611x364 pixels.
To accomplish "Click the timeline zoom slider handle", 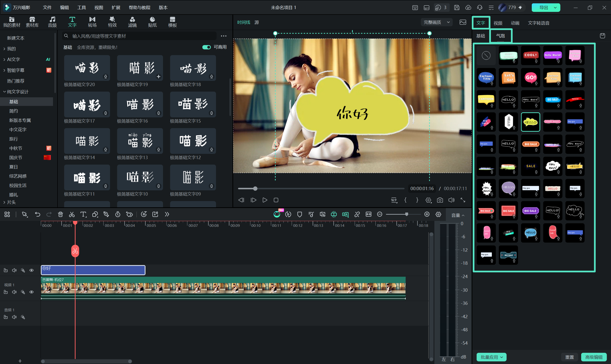I will pos(407,214).
